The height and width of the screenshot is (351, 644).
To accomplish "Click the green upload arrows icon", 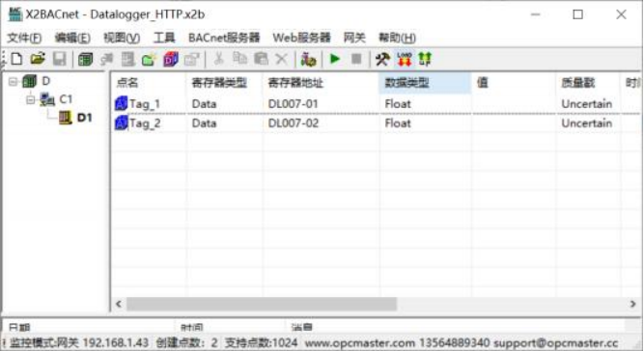I will click(425, 60).
